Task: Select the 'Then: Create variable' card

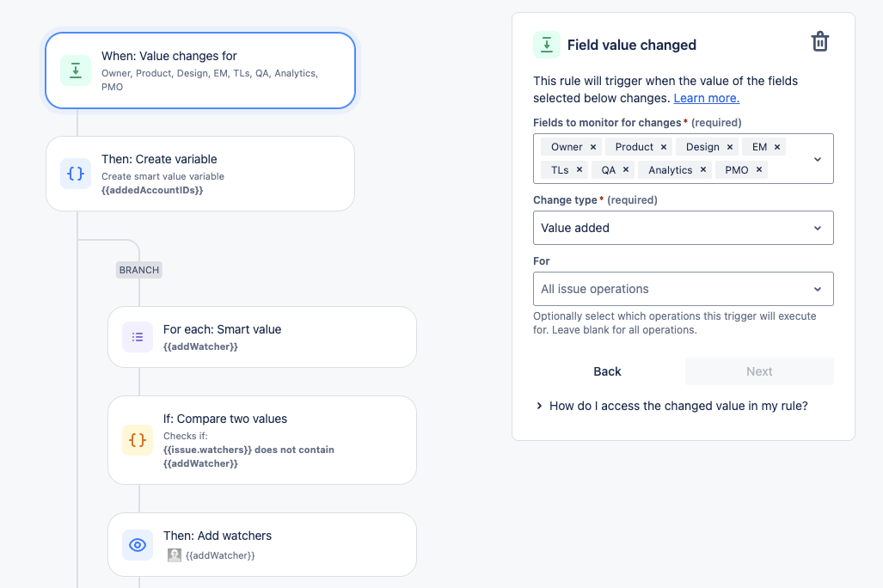Action: pyautogui.click(x=200, y=174)
